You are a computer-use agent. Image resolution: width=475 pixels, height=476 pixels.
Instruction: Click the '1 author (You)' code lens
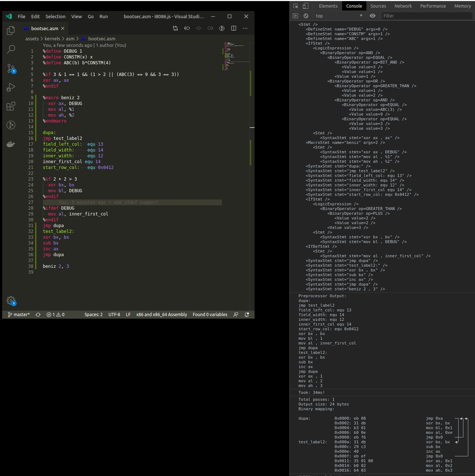[111, 45]
